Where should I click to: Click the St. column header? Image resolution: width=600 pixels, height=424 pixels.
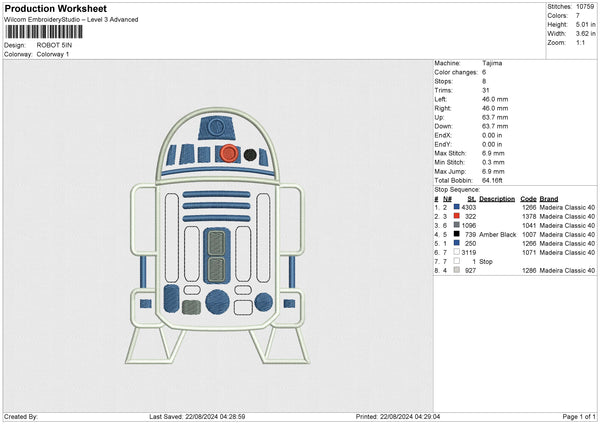[x=471, y=198]
